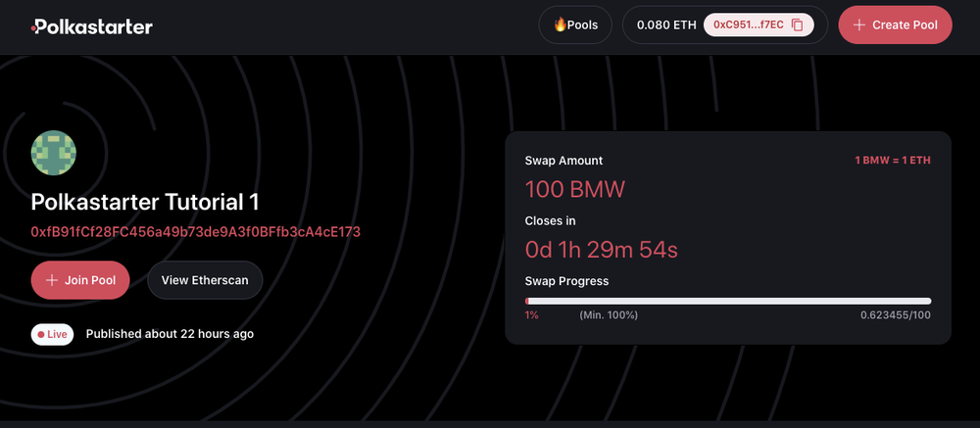Click the plus icon on Join Pool
980x428 pixels.
point(52,280)
